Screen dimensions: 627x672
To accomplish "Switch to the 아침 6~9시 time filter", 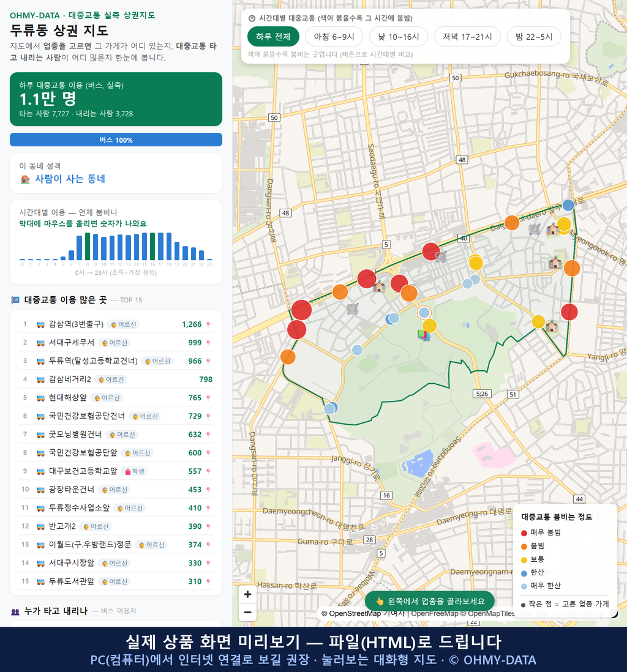I will click(x=334, y=37).
